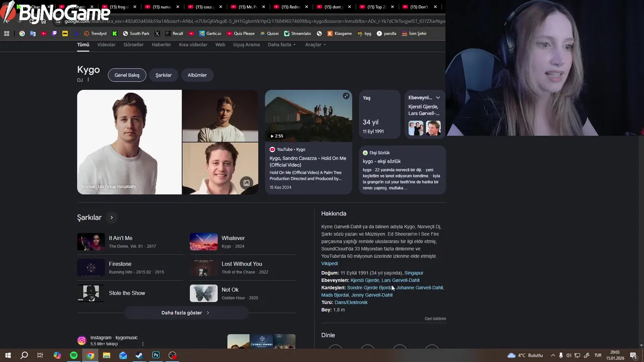Open the Streamlabs bookmark
The image size is (644, 362).
click(297, 34)
